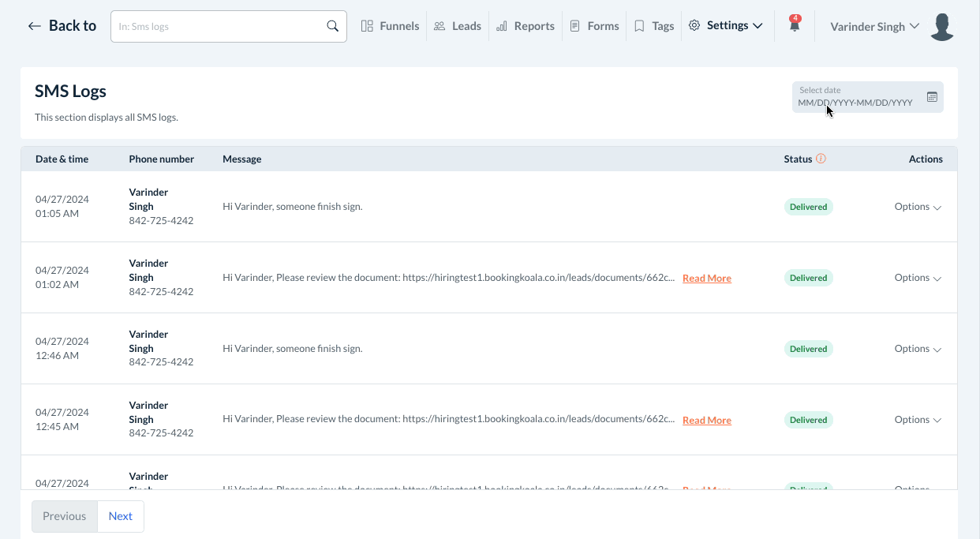Click the Status info icon

tap(821, 159)
